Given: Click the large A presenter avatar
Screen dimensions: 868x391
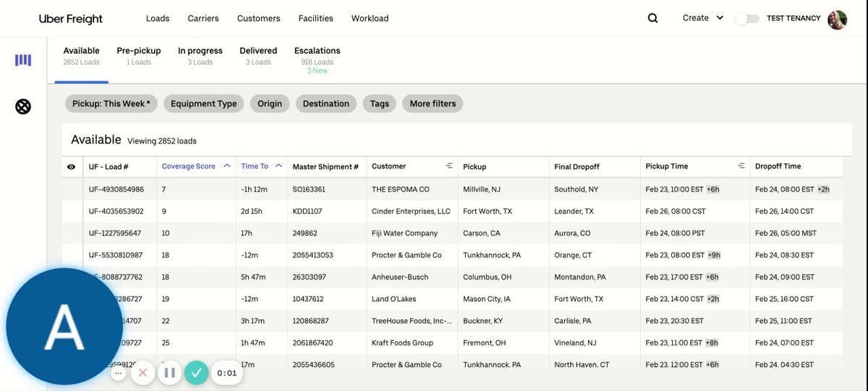Looking at the screenshot, I should click(64, 327).
